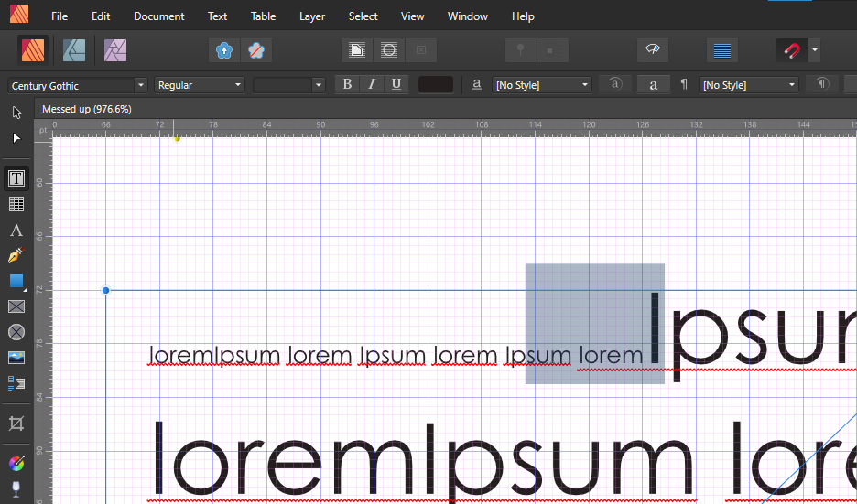This screenshot has width=857, height=504.
Task: Click the Revert defaults icon
Action: click(x=255, y=50)
